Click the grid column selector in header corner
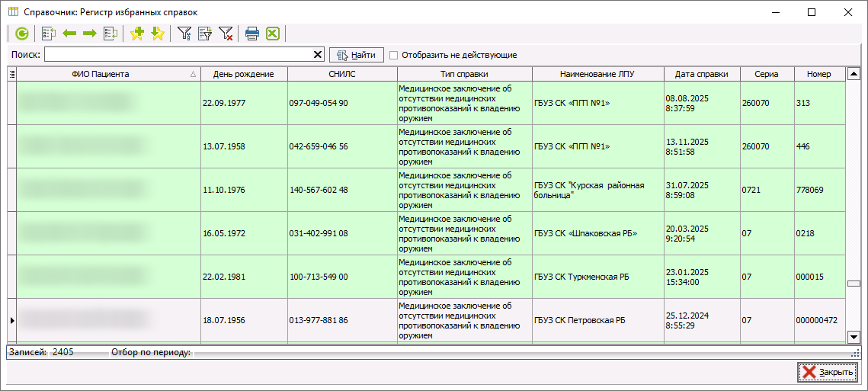868x391 pixels. click(11, 74)
